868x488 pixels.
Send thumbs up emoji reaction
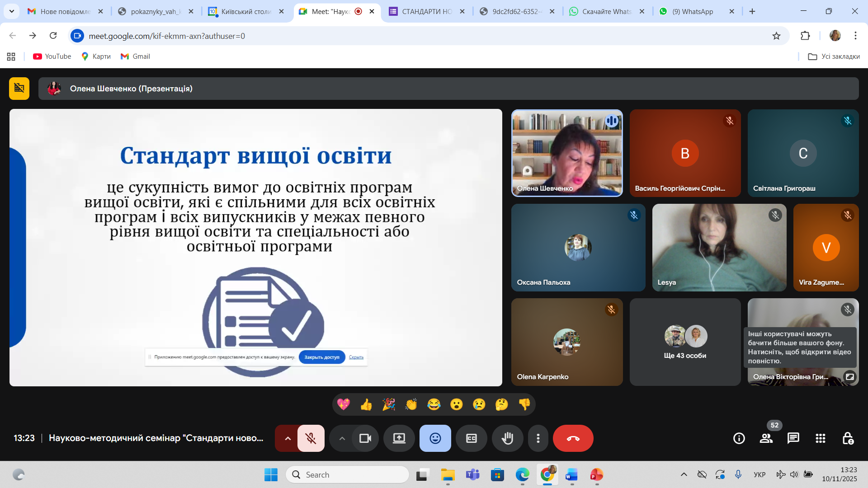coord(366,404)
